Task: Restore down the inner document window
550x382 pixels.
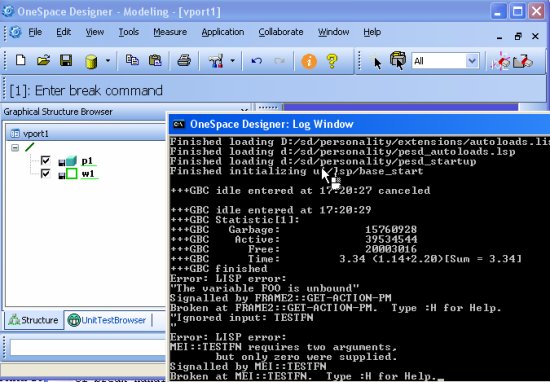Action: 518,36
